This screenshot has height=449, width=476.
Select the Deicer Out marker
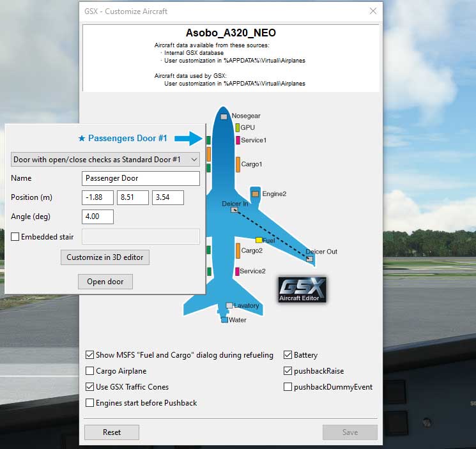click(310, 259)
